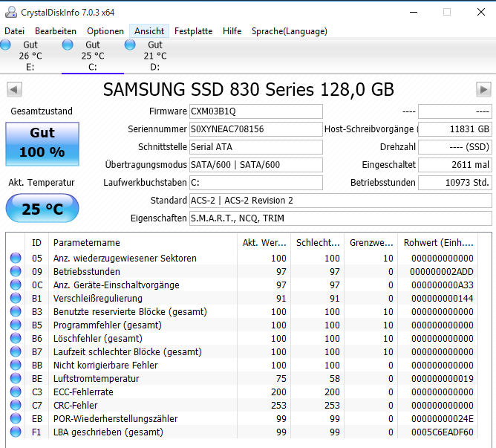This screenshot has width=496, height=448.
Task: Click the Schlecht... column header
Action: pos(318,243)
